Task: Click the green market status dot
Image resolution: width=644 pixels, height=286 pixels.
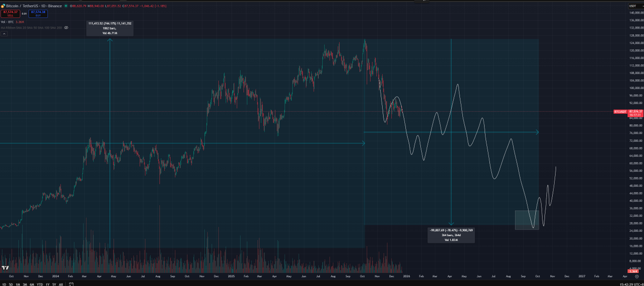Action: point(65,6)
